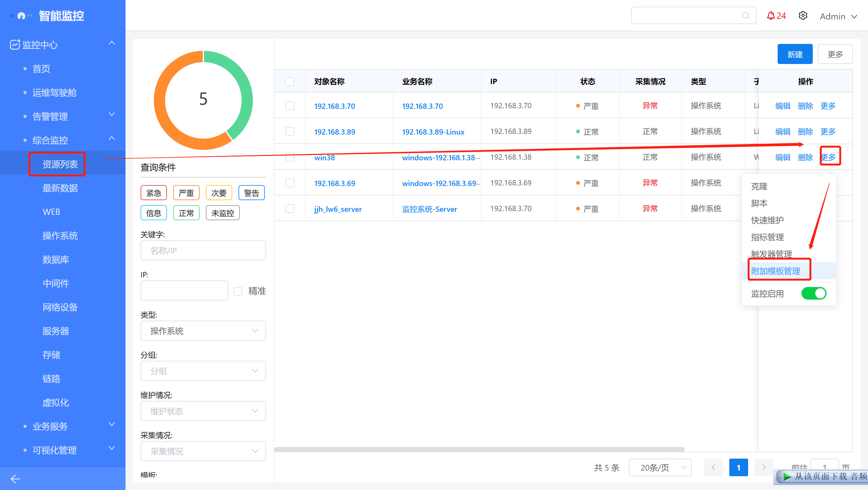Open the settings gear icon

pos(803,16)
